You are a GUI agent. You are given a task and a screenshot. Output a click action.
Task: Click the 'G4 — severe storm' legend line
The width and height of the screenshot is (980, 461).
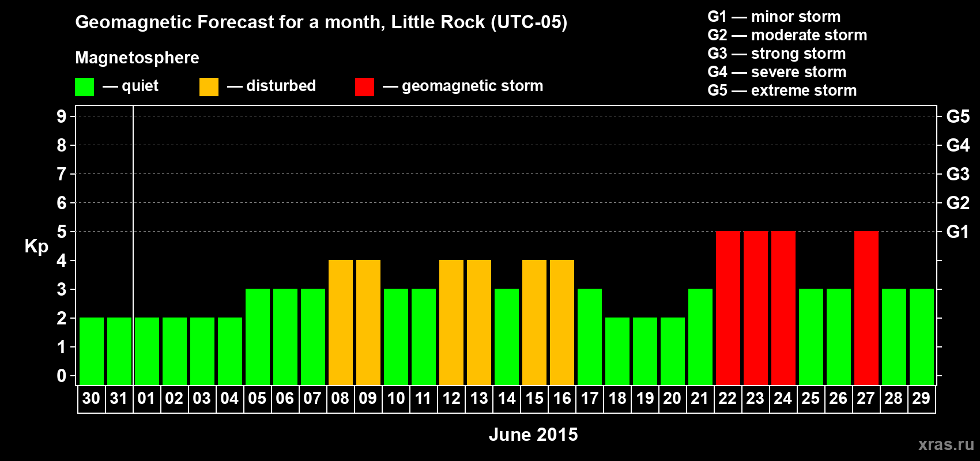click(x=777, y=72)
